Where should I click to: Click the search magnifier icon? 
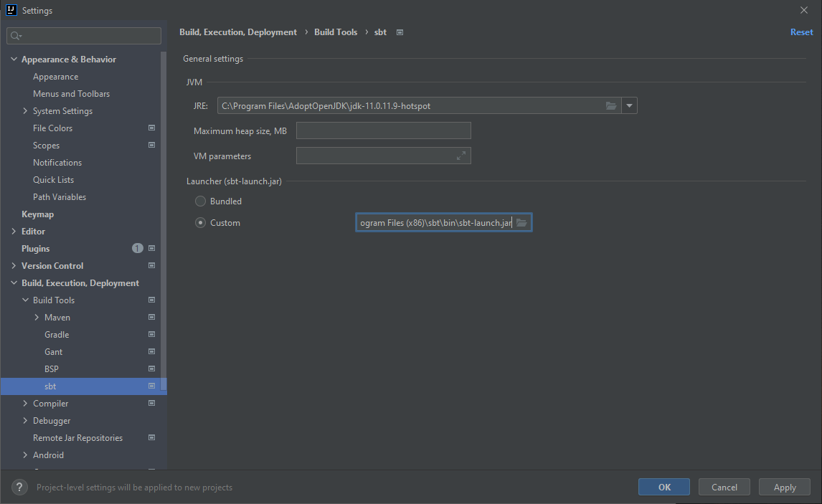pyautogui.click(x=16, y=36)
